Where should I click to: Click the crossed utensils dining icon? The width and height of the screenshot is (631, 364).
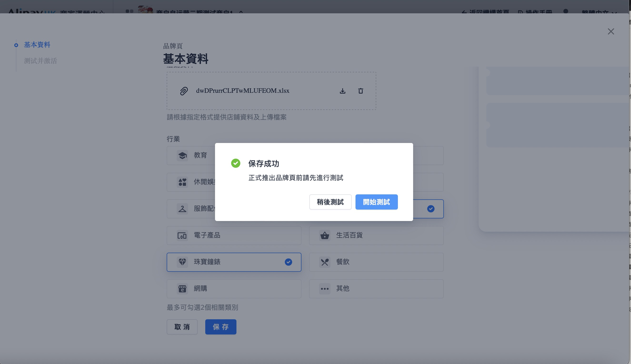pyautogui.click(x=325, y=262)
